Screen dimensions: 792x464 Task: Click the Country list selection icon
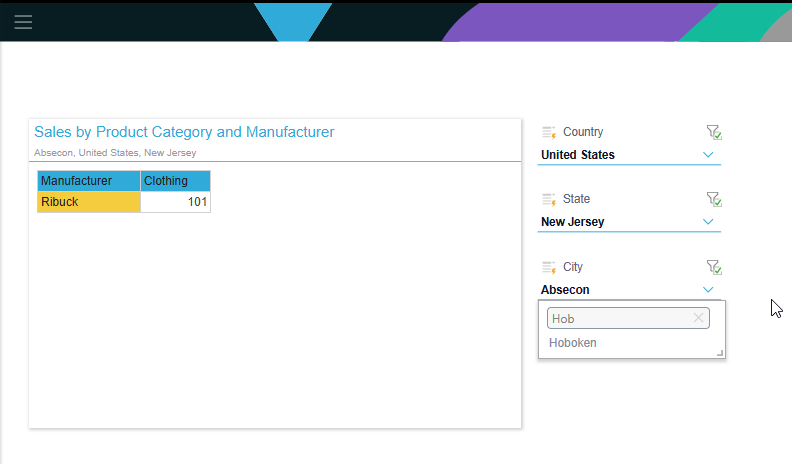[x=549, y=132]
